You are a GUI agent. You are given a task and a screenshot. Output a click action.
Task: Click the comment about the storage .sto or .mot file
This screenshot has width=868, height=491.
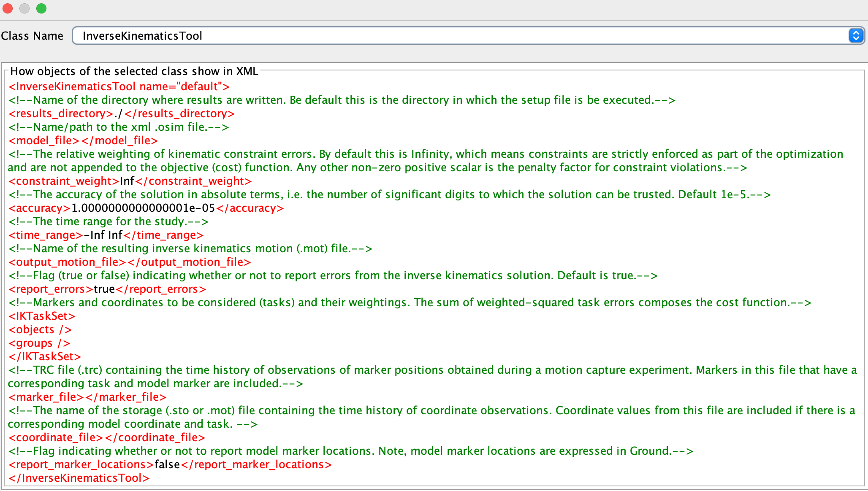(x=432, y=417)
